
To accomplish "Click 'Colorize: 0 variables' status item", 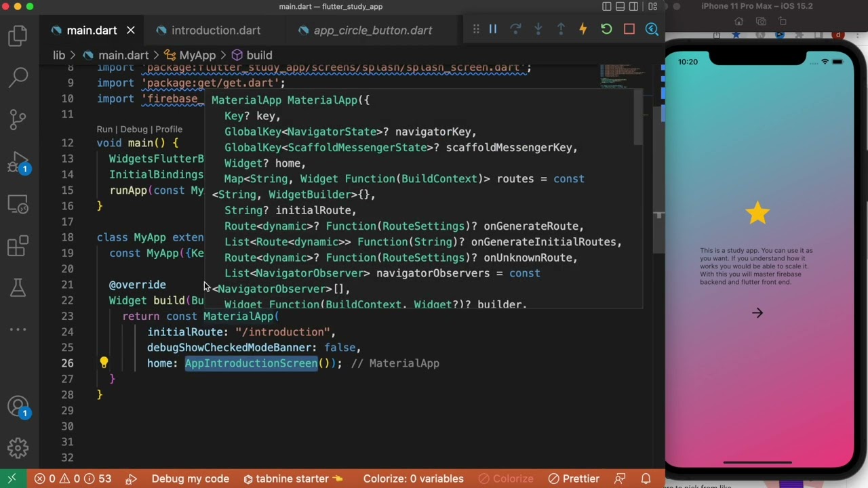I will (x=413, y=479).
